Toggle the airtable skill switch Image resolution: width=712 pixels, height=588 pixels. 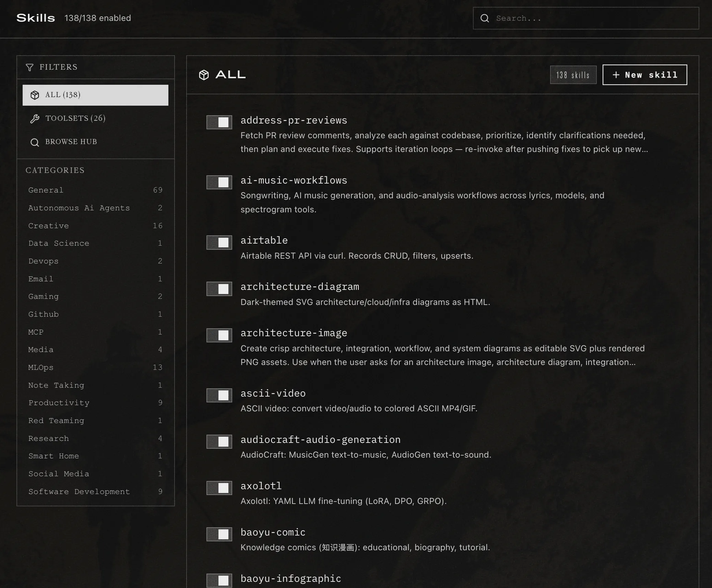point(219,243)
